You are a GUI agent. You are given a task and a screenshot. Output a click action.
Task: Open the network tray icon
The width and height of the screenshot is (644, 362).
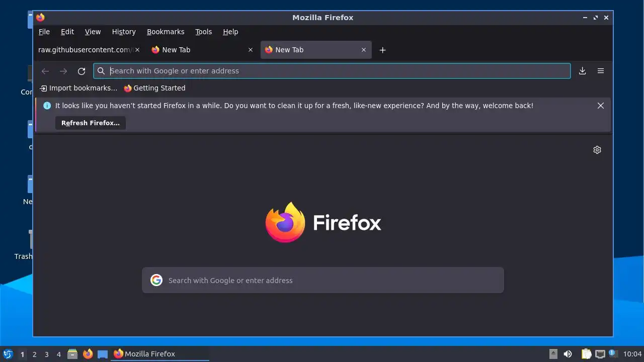[x=600, y=354]
